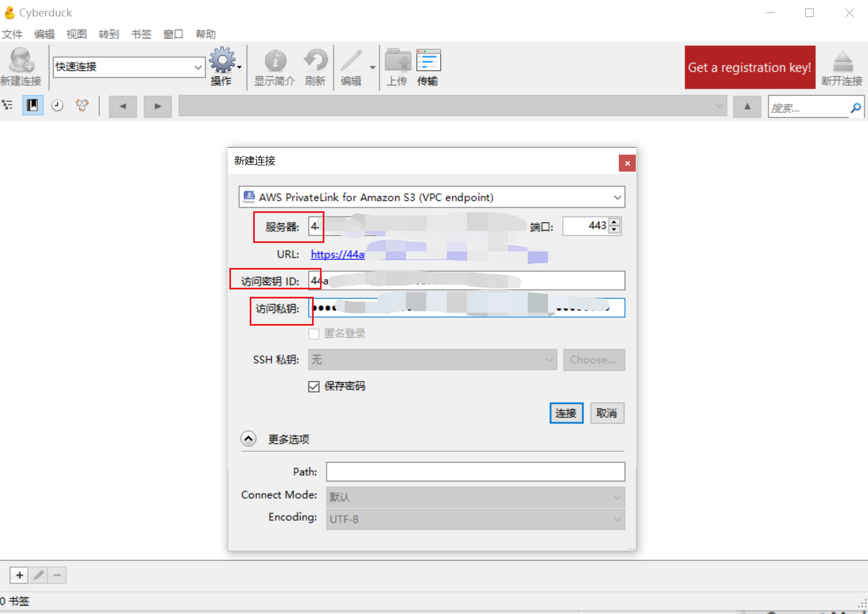The height and width of the screenshot is (614, 868).
Task: Click the 服务器 server input field
Action: (x=417, y=226)
